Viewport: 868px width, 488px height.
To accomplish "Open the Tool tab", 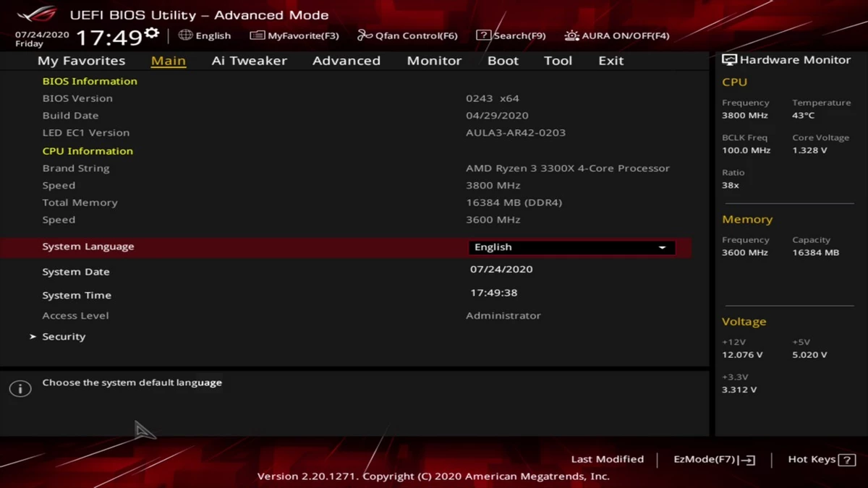I will click(x=558, y=61).
